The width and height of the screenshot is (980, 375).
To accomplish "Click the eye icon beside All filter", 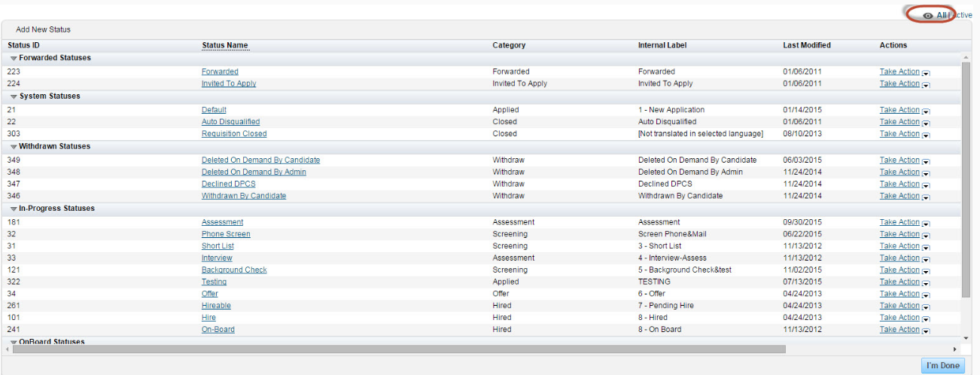I will click(928, 15).
